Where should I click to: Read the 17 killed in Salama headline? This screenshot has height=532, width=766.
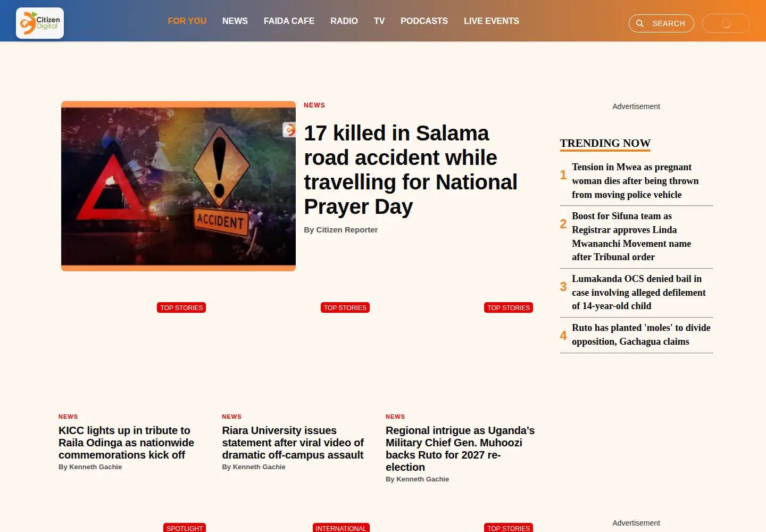(411, 170)
